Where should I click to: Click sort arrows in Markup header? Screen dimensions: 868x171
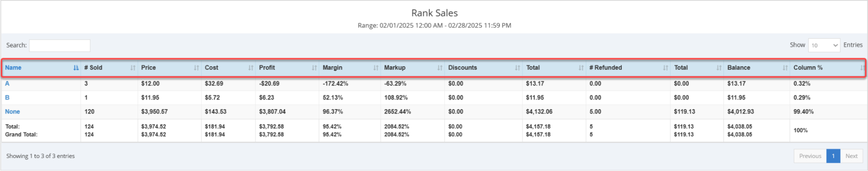pyautogui.click(x=439, y=68)
